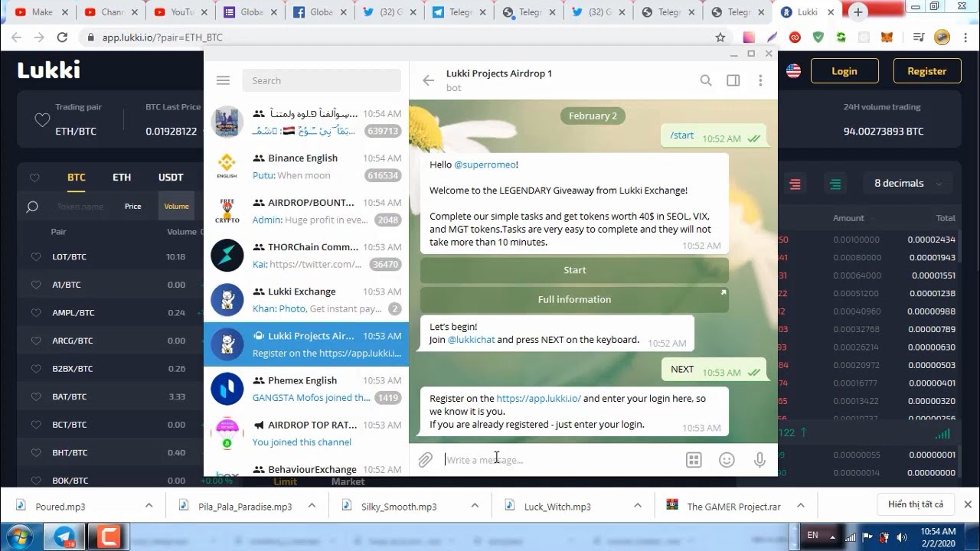Open the Phemex English chat
Screen dimensions: 980x551
coord(306,388)
